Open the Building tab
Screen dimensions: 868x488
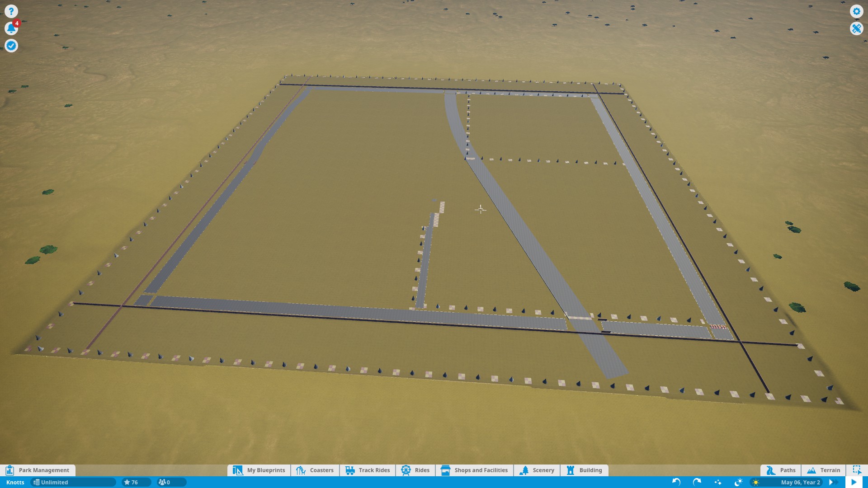click(x=585, y=470)
